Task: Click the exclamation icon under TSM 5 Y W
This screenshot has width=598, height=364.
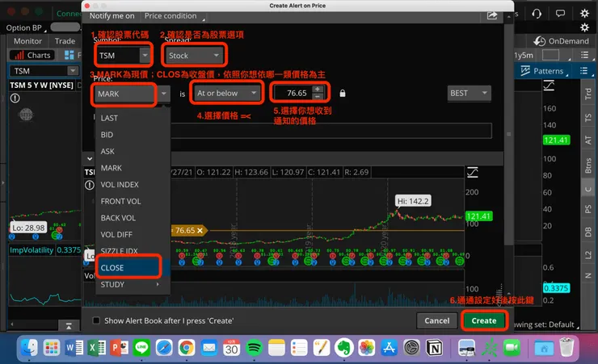Action: coord(15,98)
